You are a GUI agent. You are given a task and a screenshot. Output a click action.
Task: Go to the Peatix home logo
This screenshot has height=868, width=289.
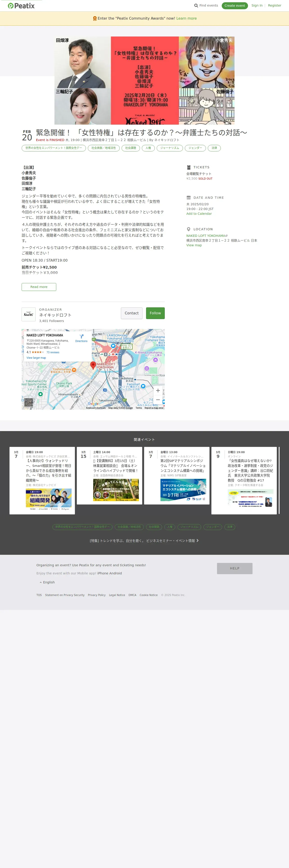coord(21,6)
